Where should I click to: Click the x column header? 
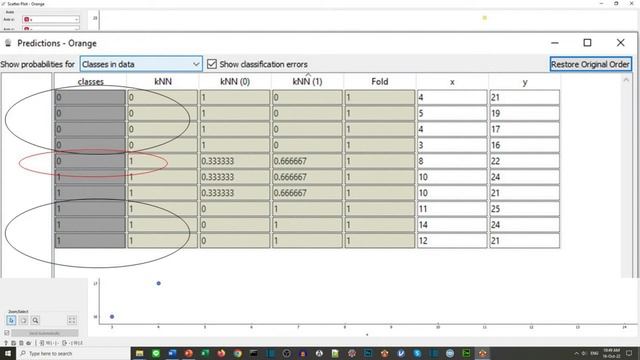(x=452, y=82)
